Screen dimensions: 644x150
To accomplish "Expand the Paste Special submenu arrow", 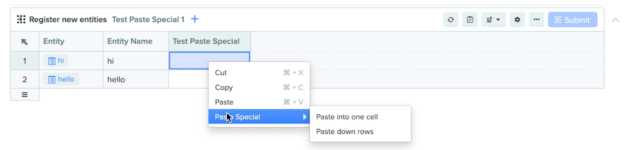I will (305, 117).
